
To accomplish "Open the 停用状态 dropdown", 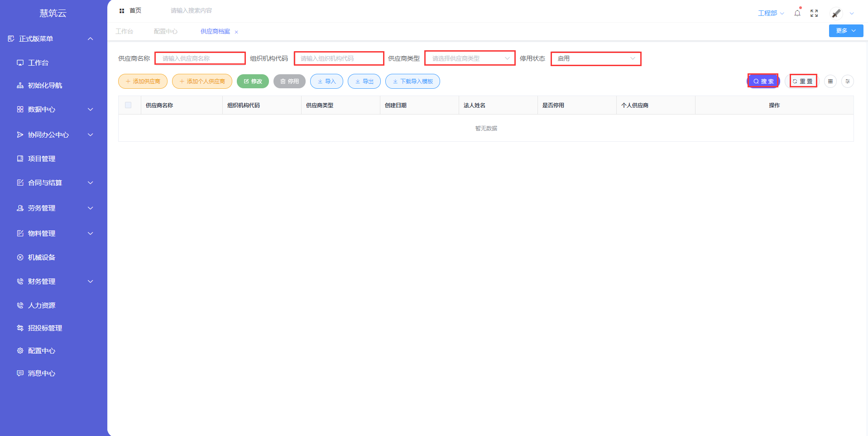I will click(x=596, y=58).
